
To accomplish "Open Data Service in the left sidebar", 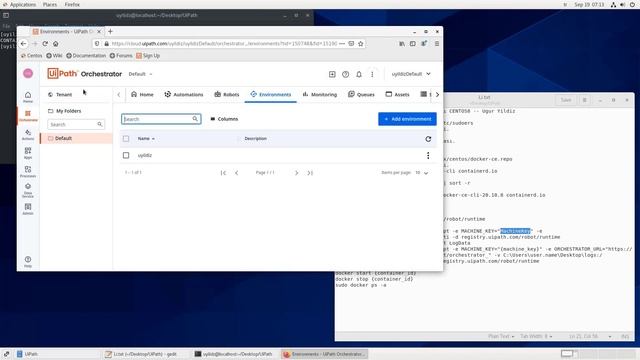I will [28, 191].
